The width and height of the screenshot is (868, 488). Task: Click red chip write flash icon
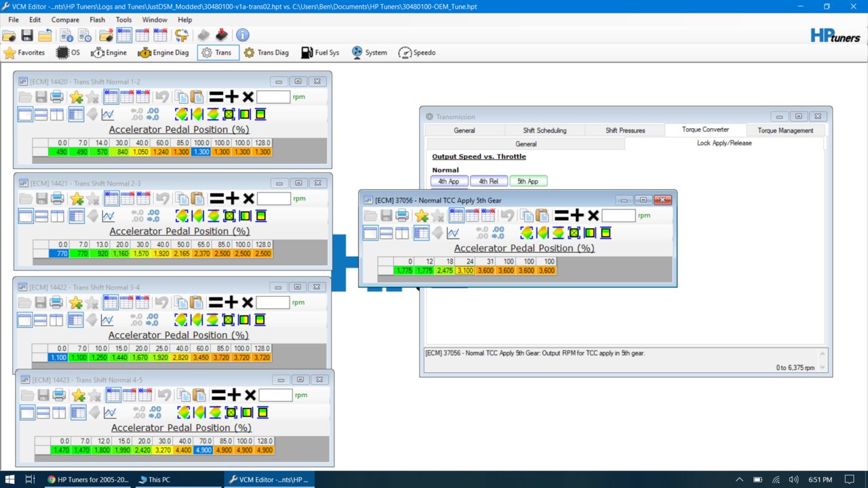pyautogui.click(x=221, y=35)
